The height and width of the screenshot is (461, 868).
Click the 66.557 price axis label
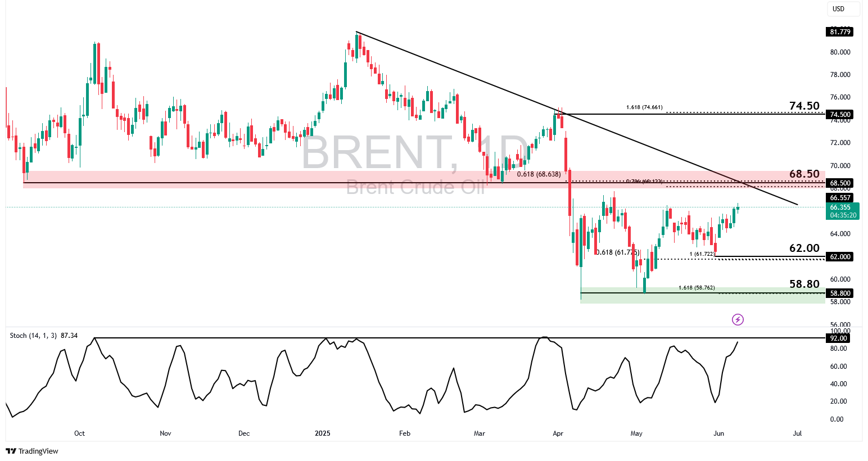[x=840, y=198]
